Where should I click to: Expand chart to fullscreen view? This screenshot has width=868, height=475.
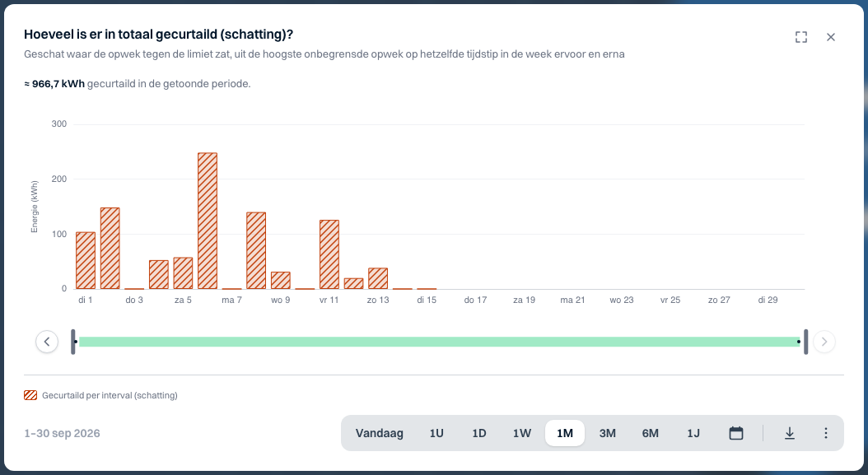(x=801, y=37)
